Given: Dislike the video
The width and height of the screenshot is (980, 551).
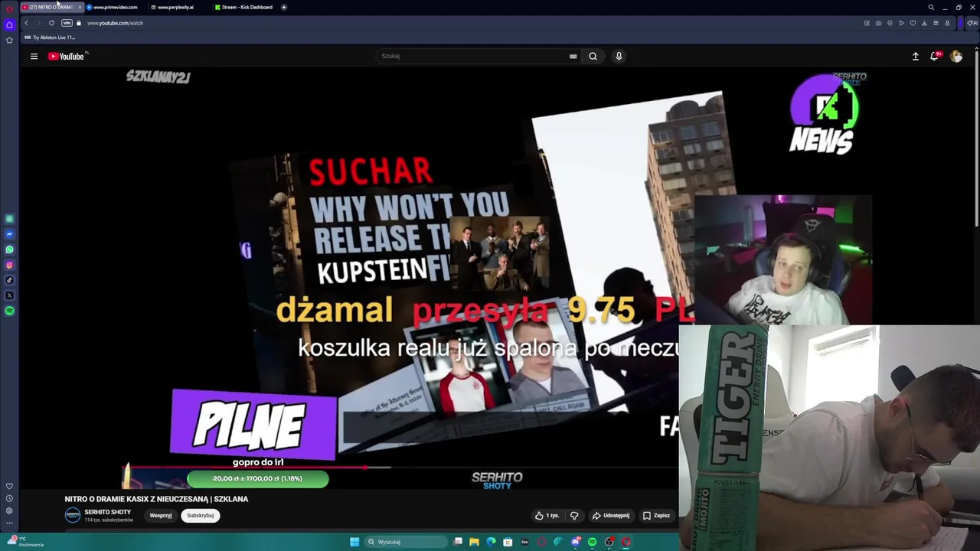Looking at the screenshot, I should tap(574, 515).
